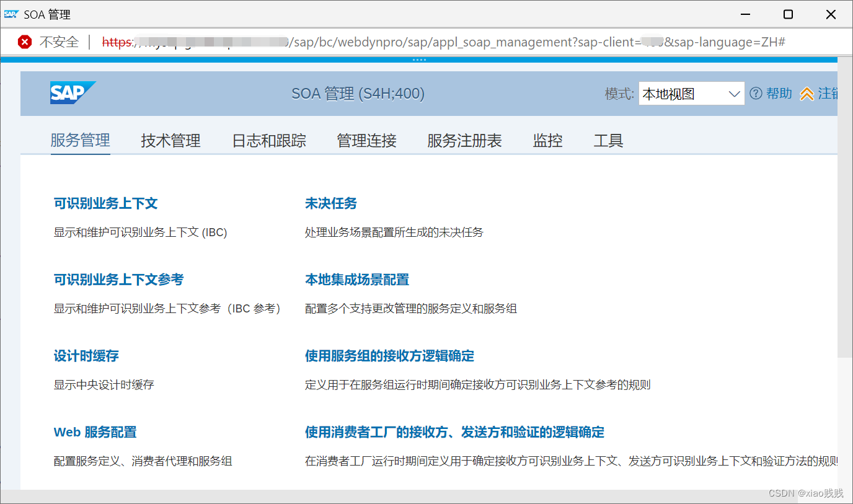Switch to the 管理连接 tab

point(366,140)
